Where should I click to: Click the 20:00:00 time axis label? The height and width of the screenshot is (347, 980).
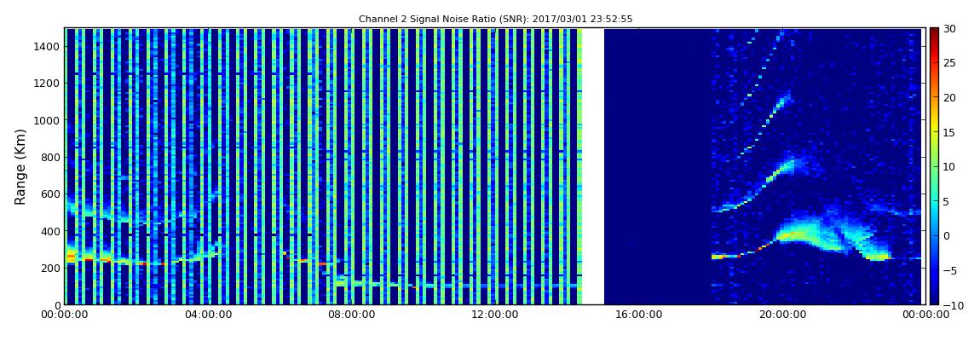[x=781, y=315]
